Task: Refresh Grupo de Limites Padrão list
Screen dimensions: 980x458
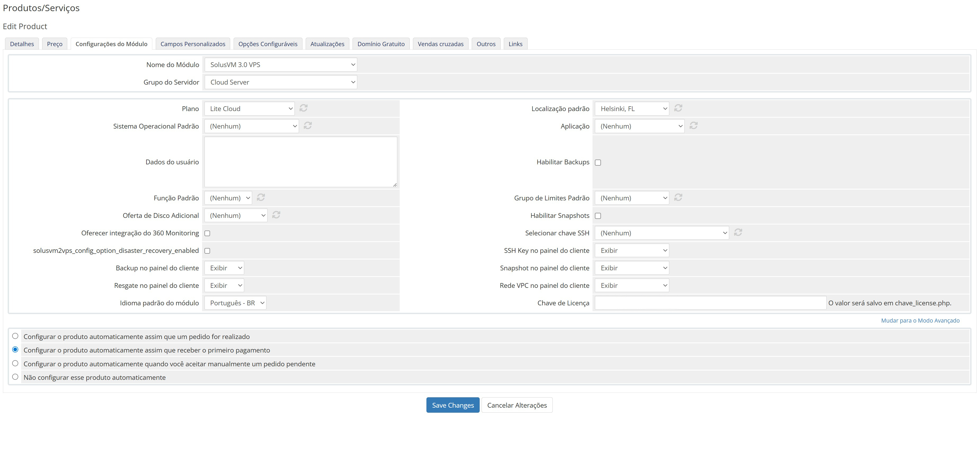Action: tap(678, 197)
